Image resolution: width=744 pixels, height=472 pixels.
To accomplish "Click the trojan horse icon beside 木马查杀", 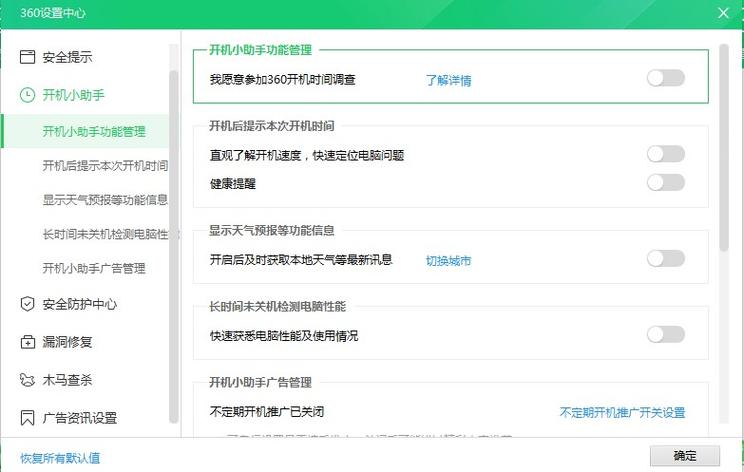I will point(28,379).
